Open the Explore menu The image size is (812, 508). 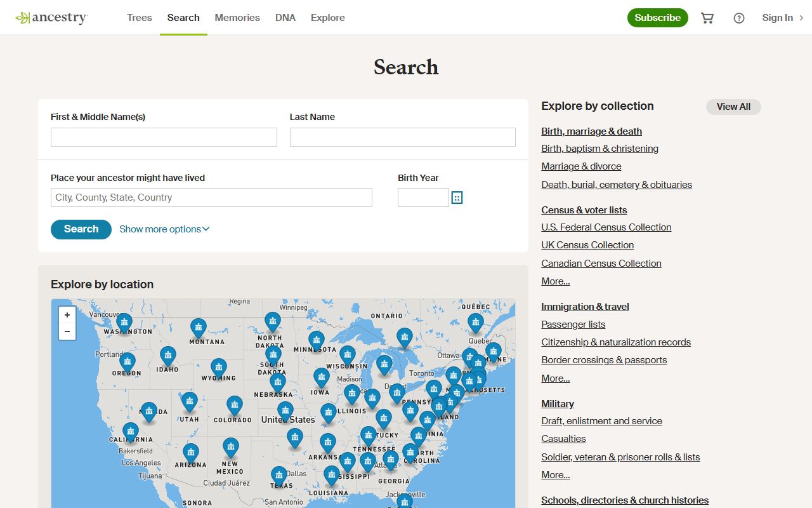coord(328,18)
